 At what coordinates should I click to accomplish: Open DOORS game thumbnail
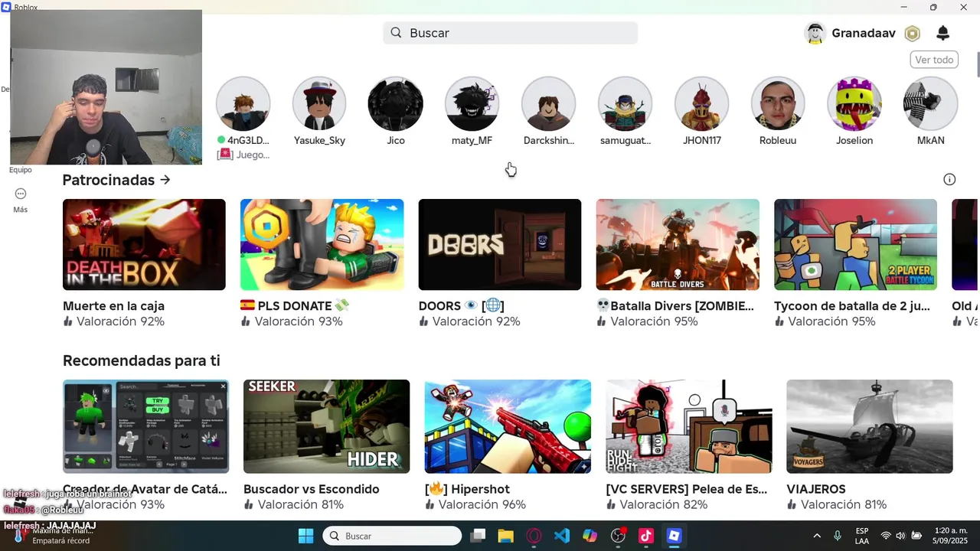point(500,244)
